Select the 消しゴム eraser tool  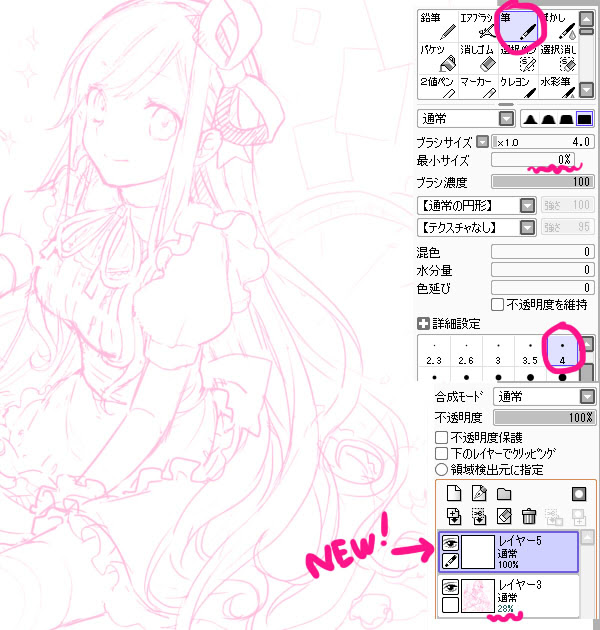tap(478, 58)
